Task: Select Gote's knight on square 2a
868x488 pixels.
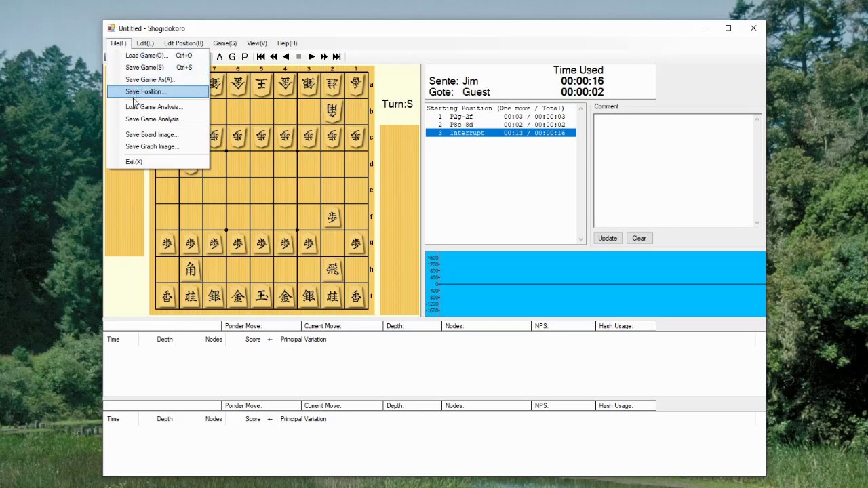Action: click(332, 84)
